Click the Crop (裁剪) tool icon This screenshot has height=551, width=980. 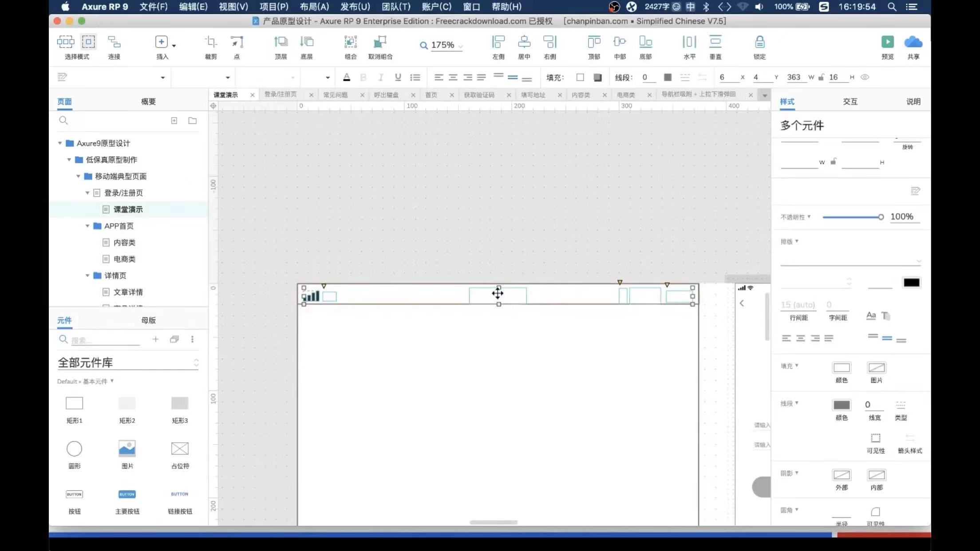pyautogui.click(x=211, y=42)
